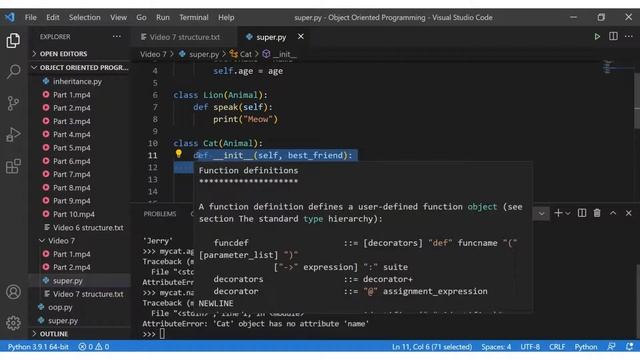Show errors and warnings count in status bar

[94, 347]
